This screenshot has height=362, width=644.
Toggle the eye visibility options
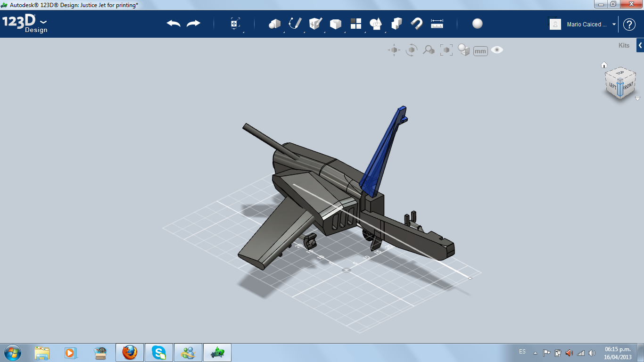(497, 50)
